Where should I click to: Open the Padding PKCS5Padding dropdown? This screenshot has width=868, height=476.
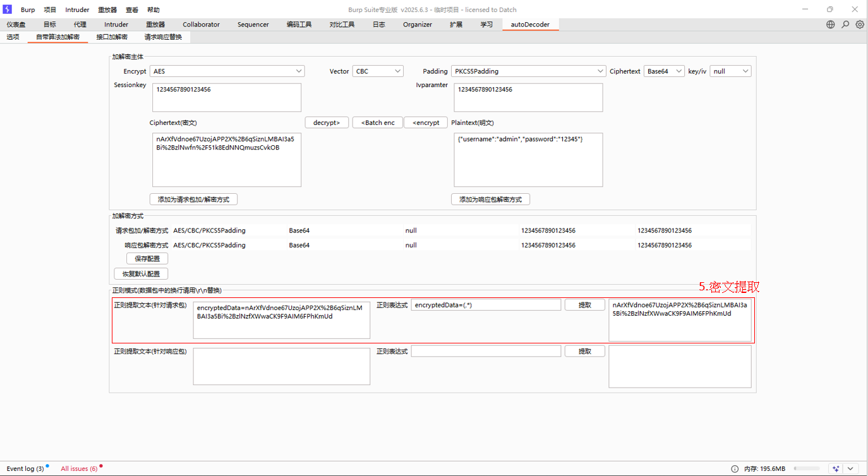point(528,71)
